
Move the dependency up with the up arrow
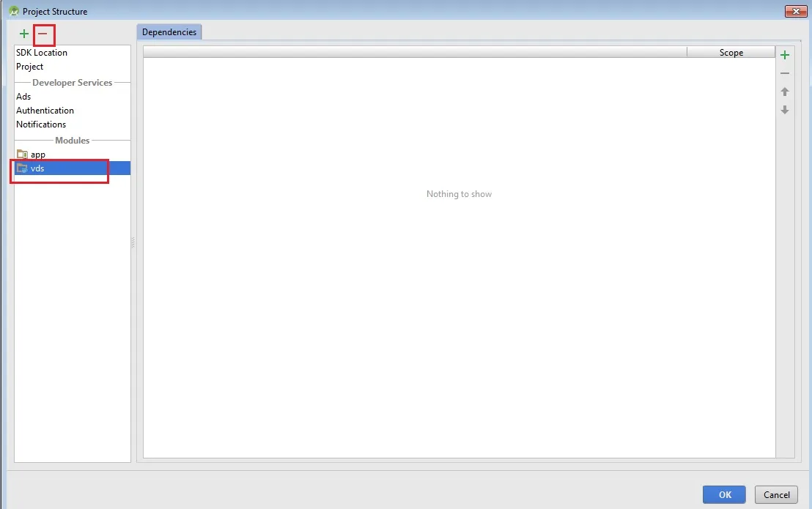pos(785,92)
